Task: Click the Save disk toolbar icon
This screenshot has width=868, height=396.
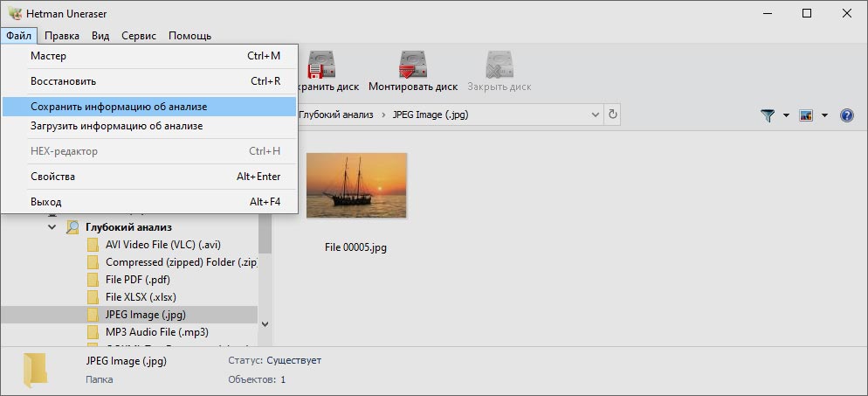Action: pos(322,64)
